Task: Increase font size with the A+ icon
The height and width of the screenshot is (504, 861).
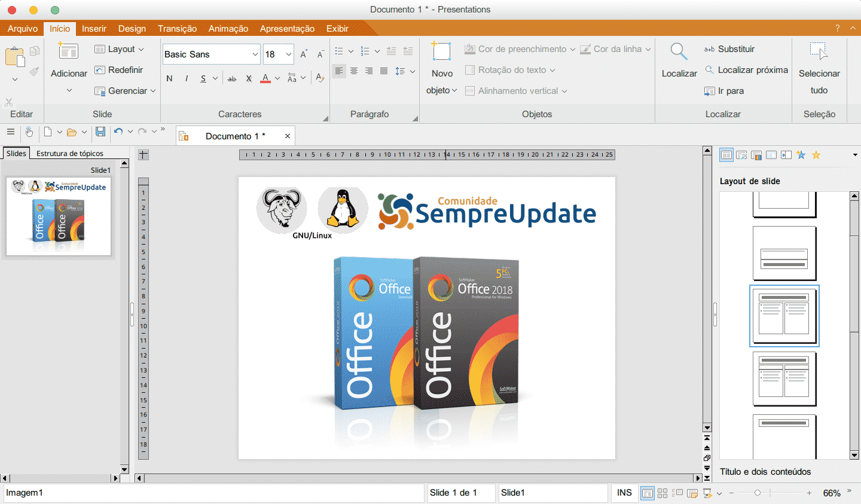Action: 304,54
